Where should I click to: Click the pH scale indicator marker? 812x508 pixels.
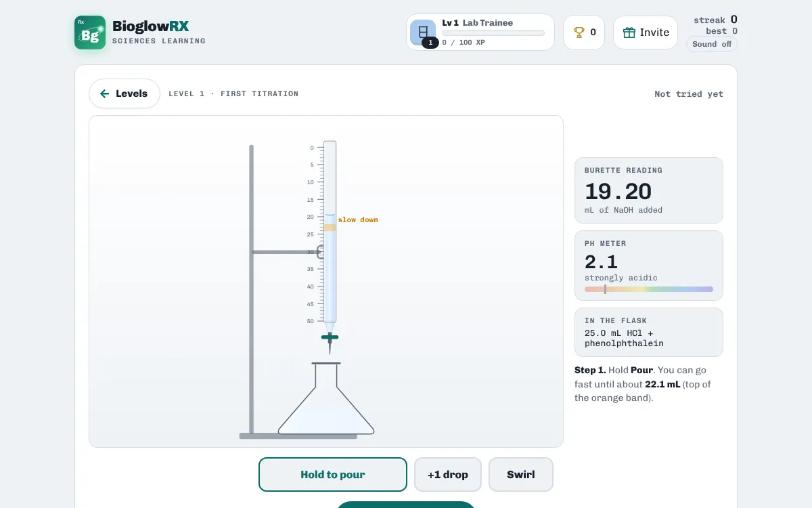click(605, 289)
